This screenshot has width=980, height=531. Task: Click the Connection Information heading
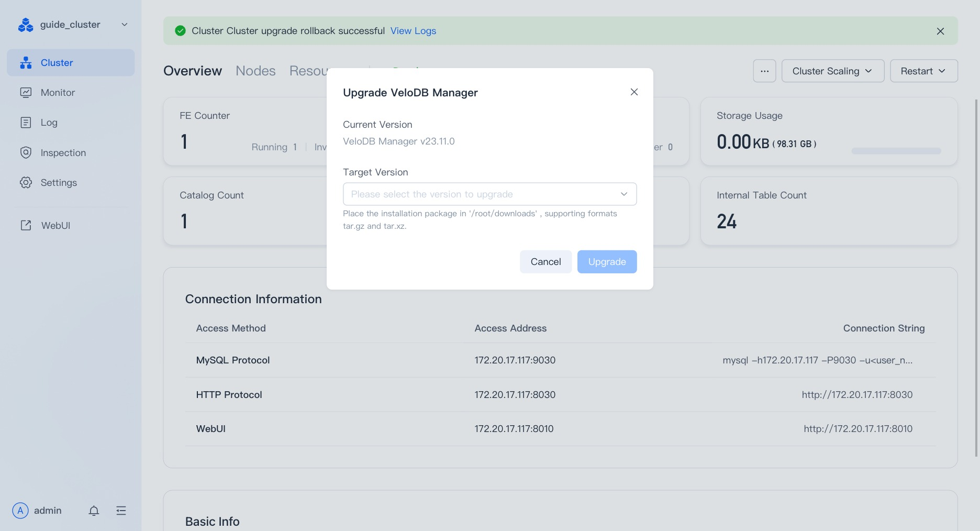pos(253,299)
